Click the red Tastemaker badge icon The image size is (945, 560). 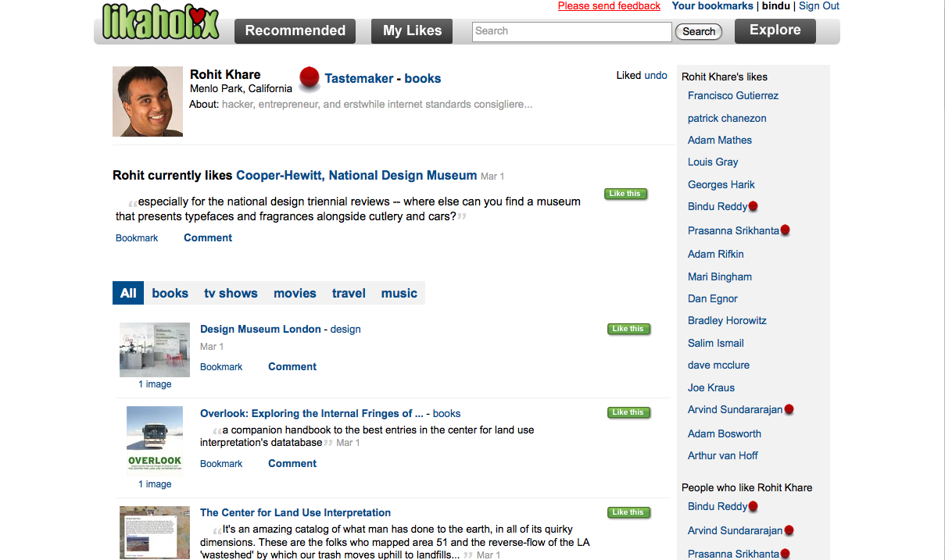(310, 77)
